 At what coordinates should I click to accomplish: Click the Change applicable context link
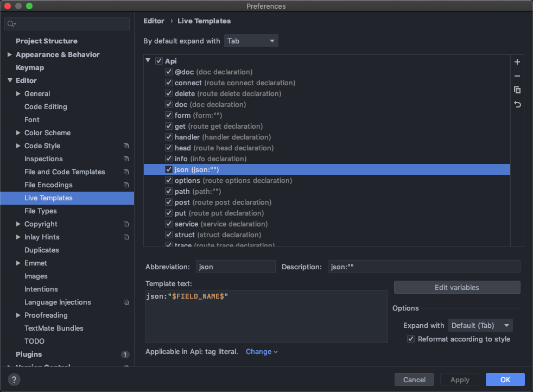[262, 351]
